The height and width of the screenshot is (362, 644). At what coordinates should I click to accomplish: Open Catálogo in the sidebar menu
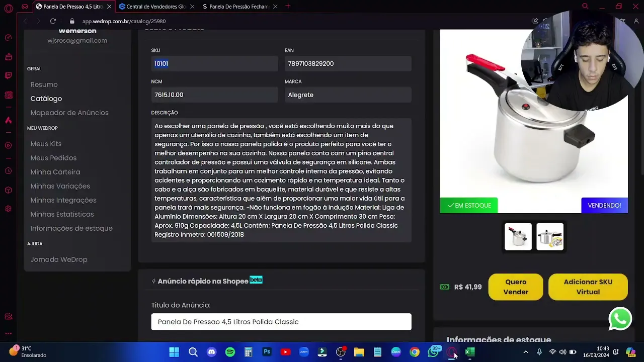(46, 99)
